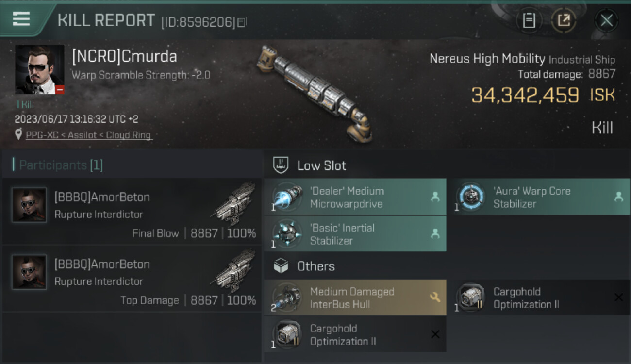Open the hamburger menu icon
631x364 pixels.
[21, 19]
